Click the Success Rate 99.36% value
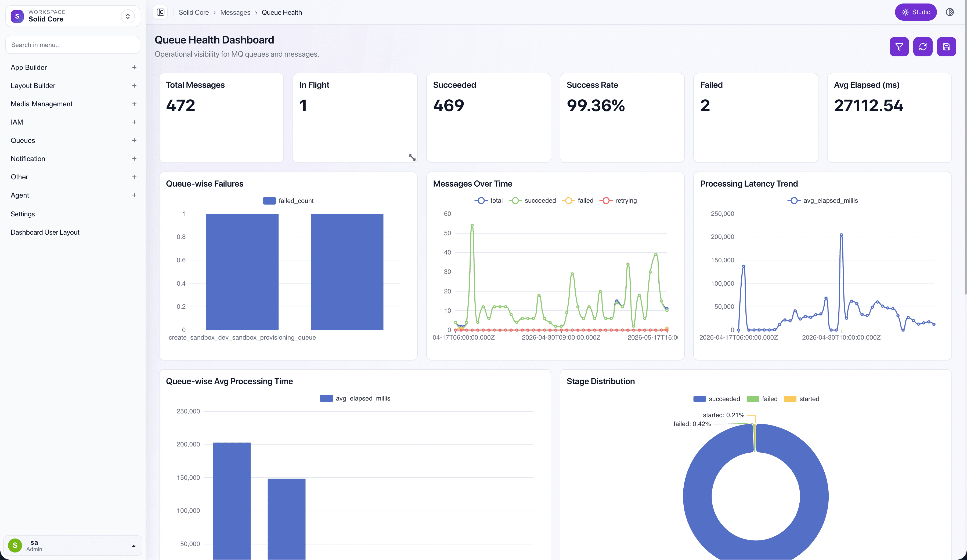Viewport: 967px width, 560px height. [596, 106]
